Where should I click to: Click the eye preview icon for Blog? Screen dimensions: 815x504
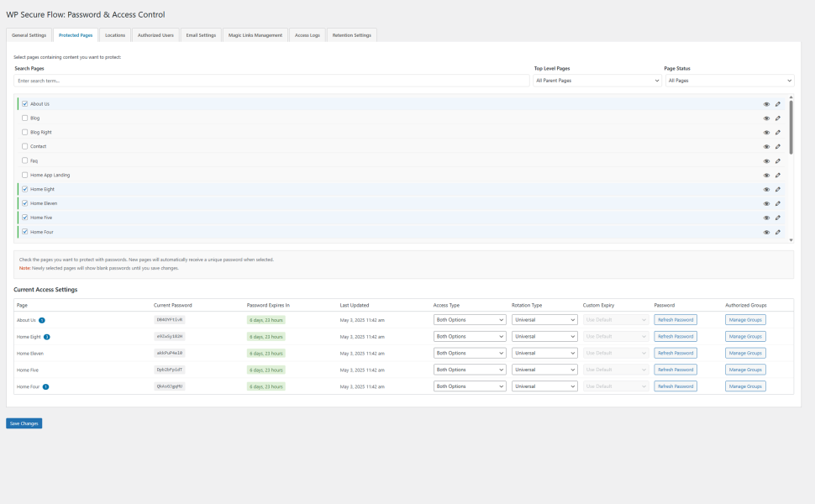(x=766, y=118)
